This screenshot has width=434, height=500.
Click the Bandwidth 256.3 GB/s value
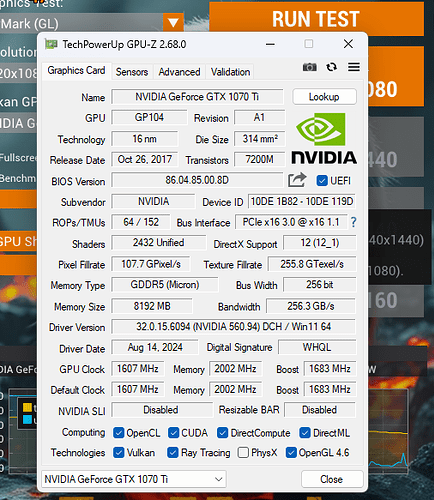[311, 306]
